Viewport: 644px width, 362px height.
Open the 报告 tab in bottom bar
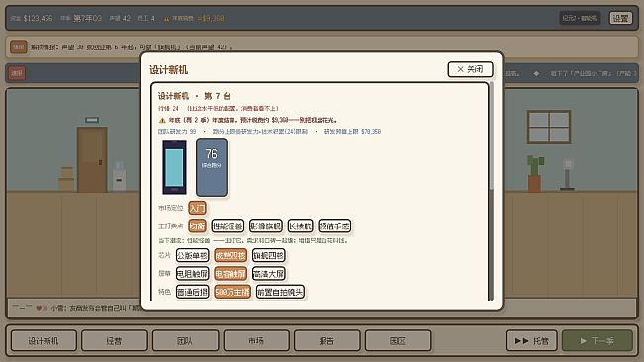(326, 340)
